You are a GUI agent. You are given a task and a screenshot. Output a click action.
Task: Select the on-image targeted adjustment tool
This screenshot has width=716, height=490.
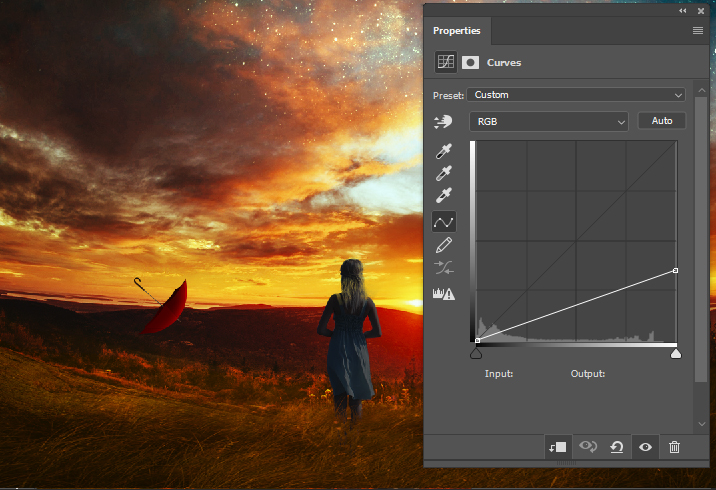click(x=444, y=122)
